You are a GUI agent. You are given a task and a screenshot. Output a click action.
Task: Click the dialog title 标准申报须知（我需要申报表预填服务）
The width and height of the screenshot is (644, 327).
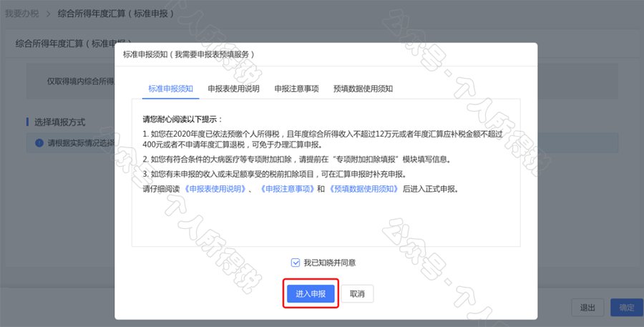[x=190, y=54]
